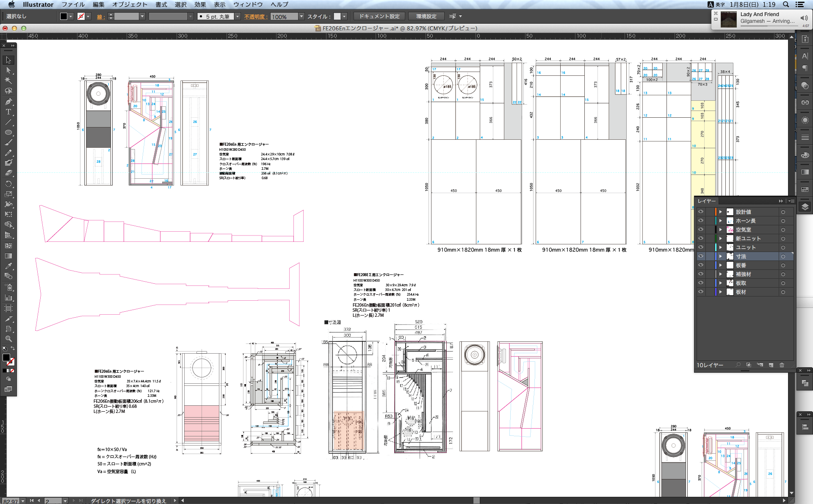Screen dimensions: 813x504
Task: Hide the 設計値 layer
Action: pyautogui.click(x=701, y=212)
